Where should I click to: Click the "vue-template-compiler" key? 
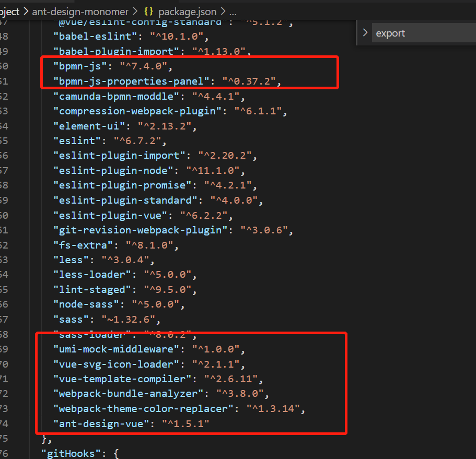click(122, 379)
